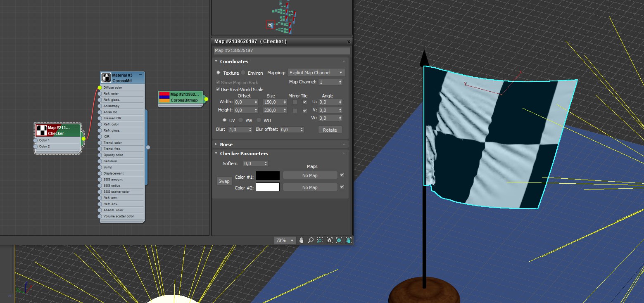Click the Width Size spinner arrows
The width and height of the screenshot is (644, 303).
pyautogui.click(x=285, y=102)
